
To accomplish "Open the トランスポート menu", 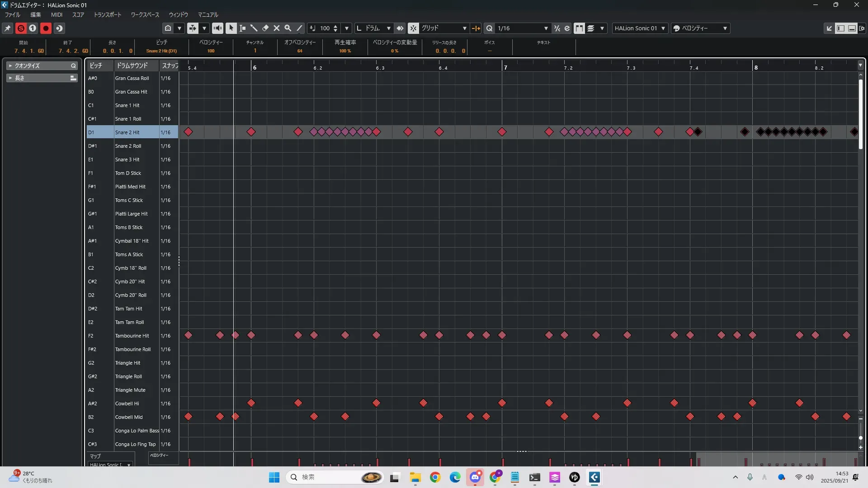I will coord(108,14).
